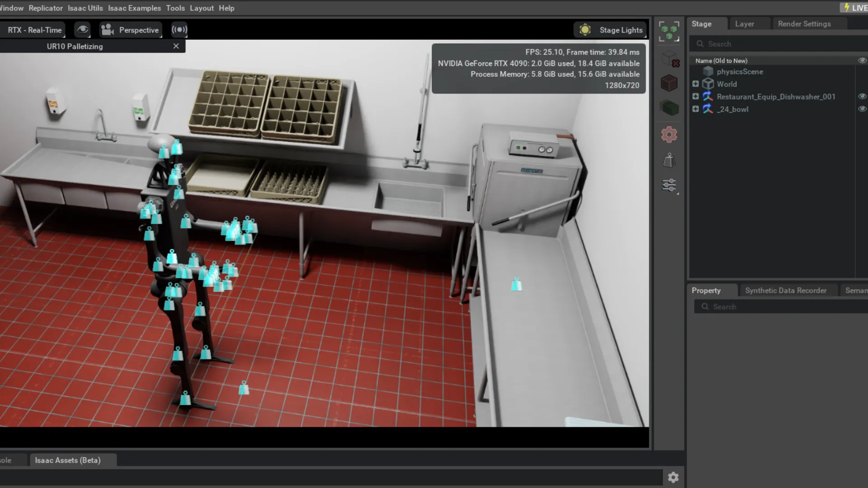The height and width of the screenshot is (488, 868).
Task: Expand the Restaurant_Equip_Dishwasher_001 node
Action: tap(695, 96)
